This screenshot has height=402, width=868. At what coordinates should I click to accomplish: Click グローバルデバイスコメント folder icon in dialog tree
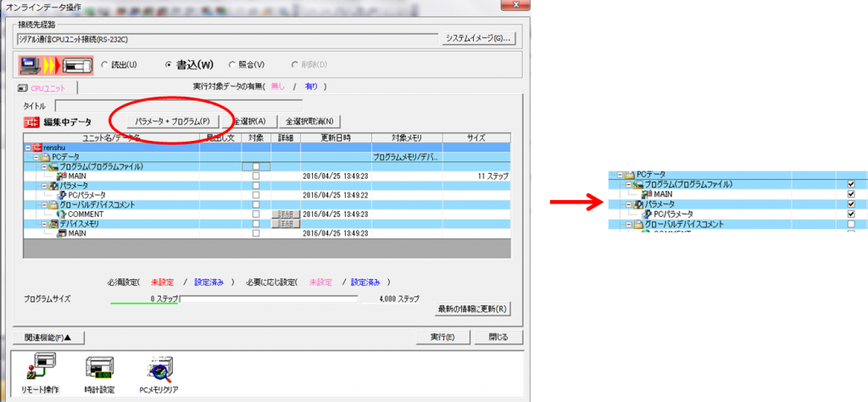pyautogui.click(x=53, y=204)
